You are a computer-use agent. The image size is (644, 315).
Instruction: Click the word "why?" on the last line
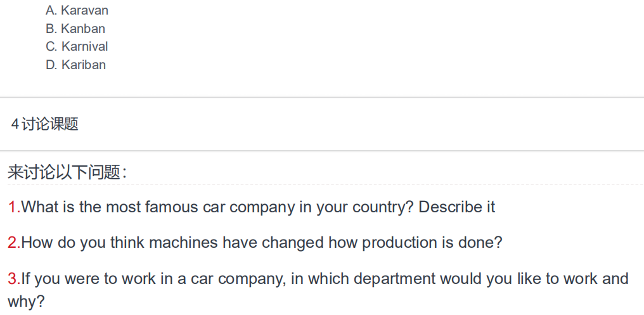pyautogui.click(x=26, y=302)
